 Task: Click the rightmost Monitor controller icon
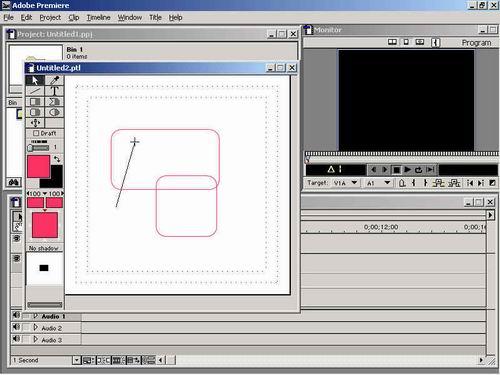point(492,183)
